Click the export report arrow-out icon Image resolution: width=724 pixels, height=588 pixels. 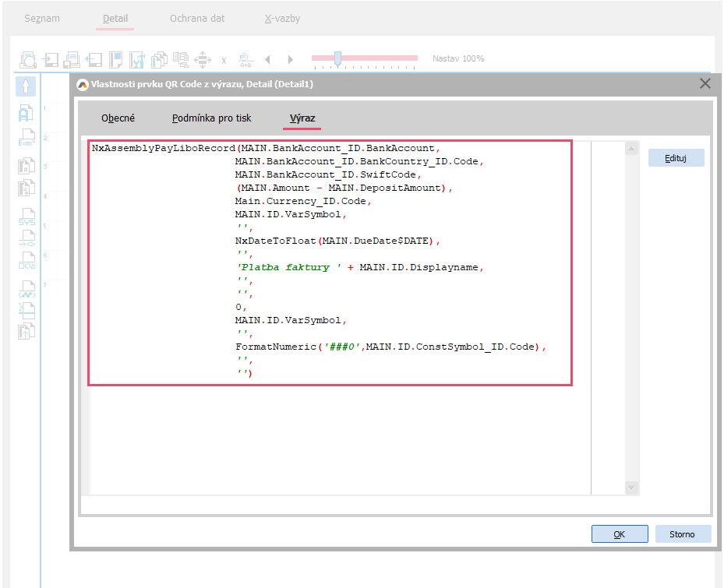94,59
